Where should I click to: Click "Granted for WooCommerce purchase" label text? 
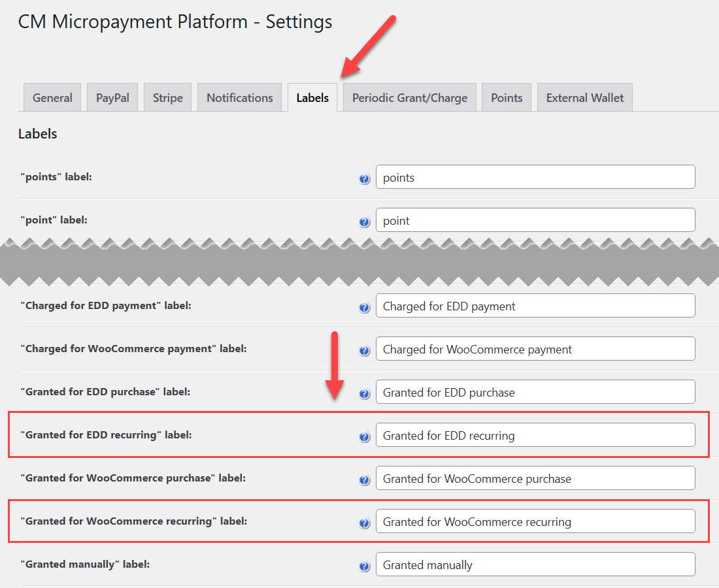[x=133, y=478]
